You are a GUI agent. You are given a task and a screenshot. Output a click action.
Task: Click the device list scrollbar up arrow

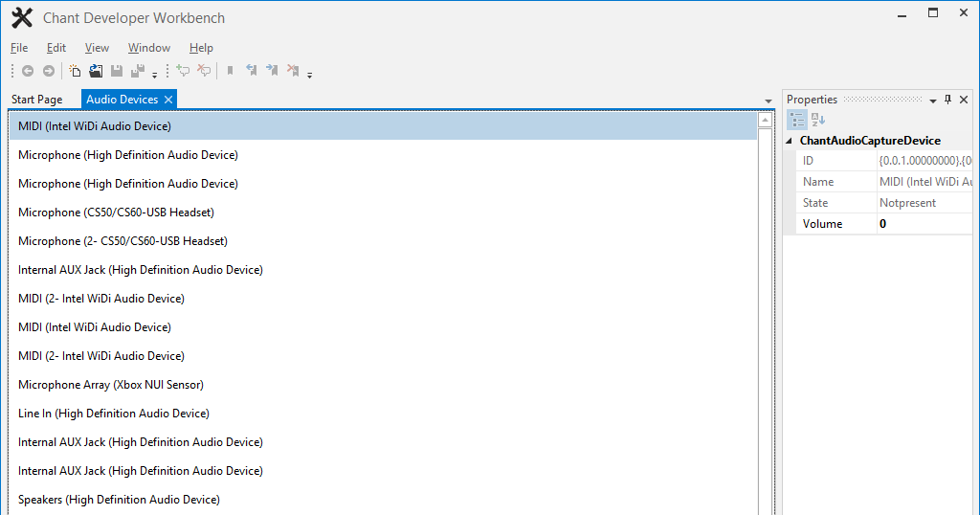coord(765,120)
